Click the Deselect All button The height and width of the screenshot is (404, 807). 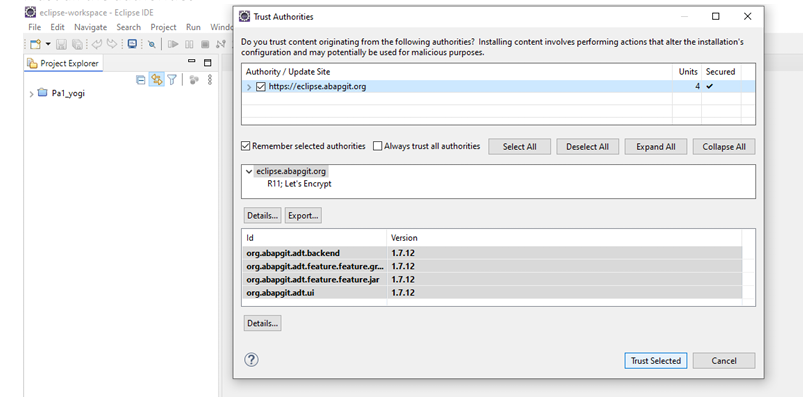[x=587, y=147]
